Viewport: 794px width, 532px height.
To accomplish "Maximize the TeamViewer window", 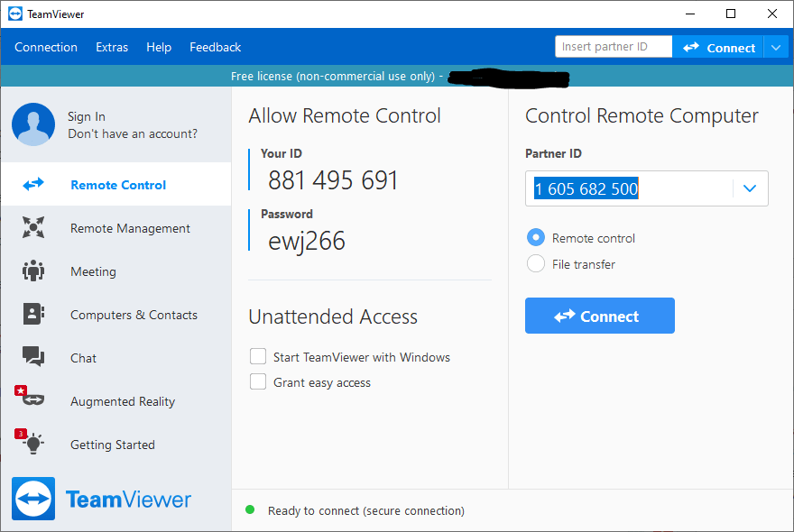I will pyautogui.click(x=731, y=14).
